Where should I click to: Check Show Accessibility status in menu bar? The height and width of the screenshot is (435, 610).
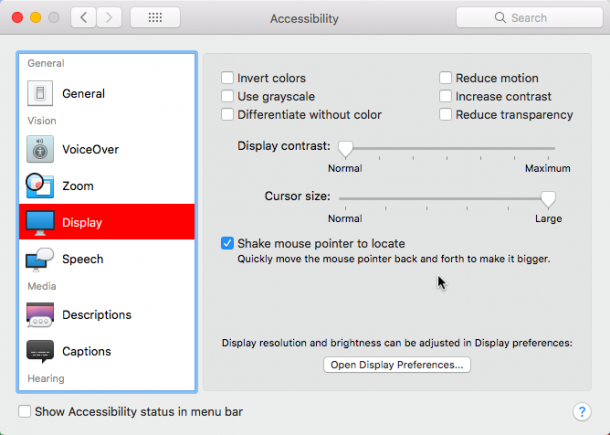pyautogui.click(x=25, y=411)
